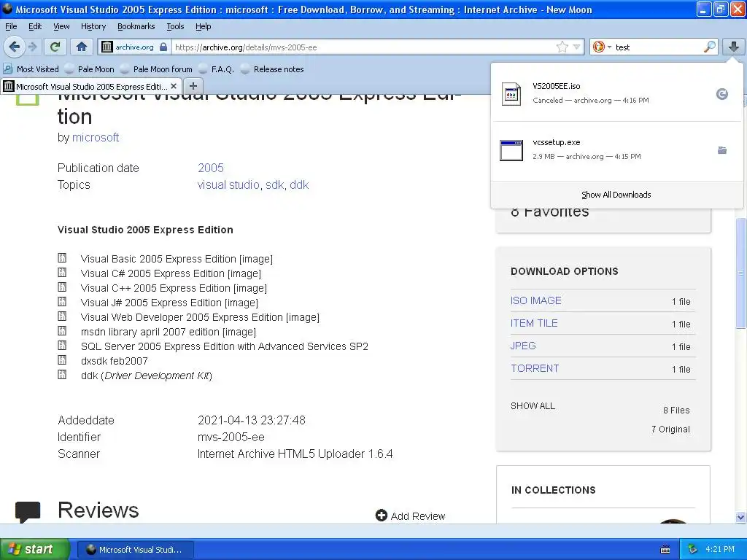This screenshot has height=560, width=747.
Task: Open the URL history dropdown arrow
Action: [576, 47]
